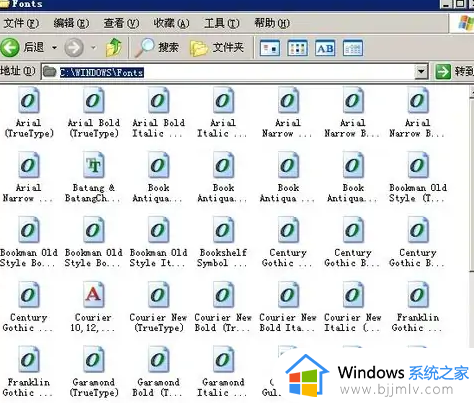Switch to Details view
This screenshot has width=474, height=403.
[353, 48]
